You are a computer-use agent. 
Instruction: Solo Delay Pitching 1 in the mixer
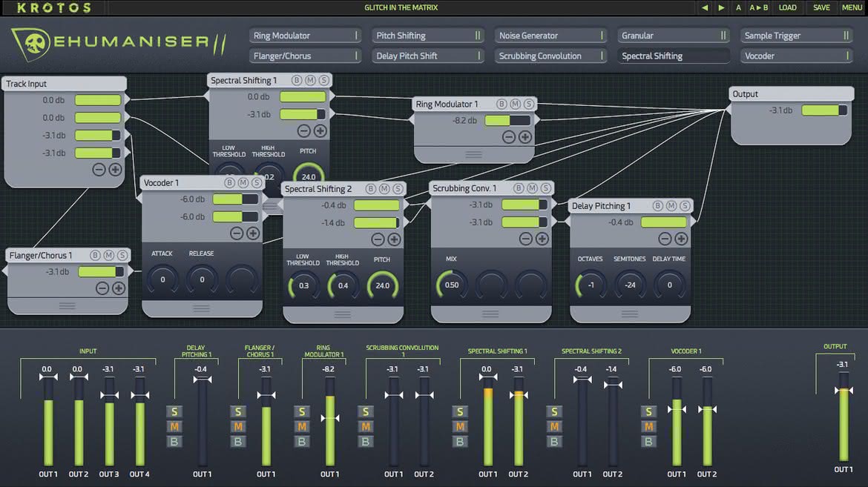click(174, 411)
